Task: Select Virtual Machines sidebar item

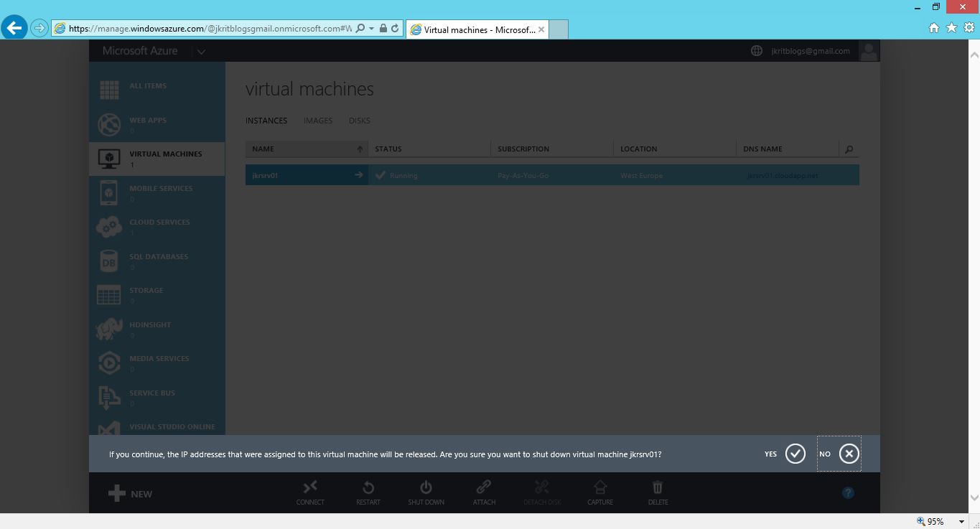Action: (157, 159)
